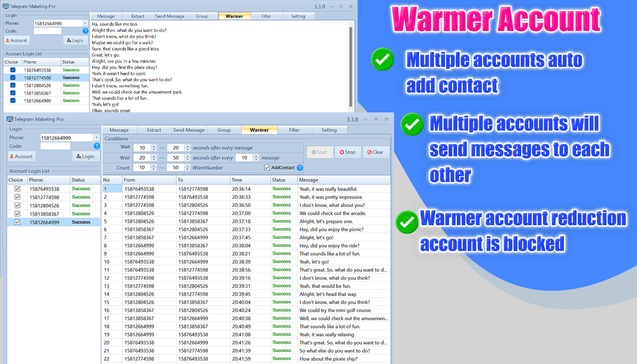This screenshot has height=364, width=637.
Task: Click the Login button in the back window
Action: pyautogui.click(x=76, y=40)
